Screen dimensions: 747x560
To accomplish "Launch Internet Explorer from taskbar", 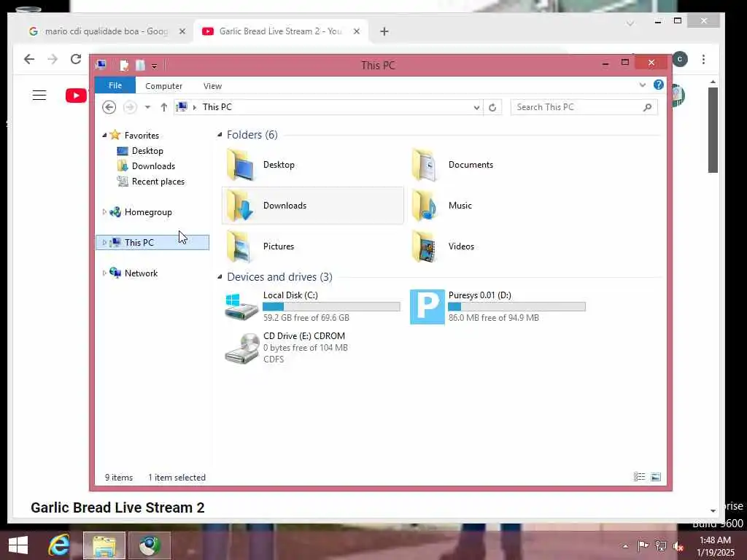I will point(59,545).
